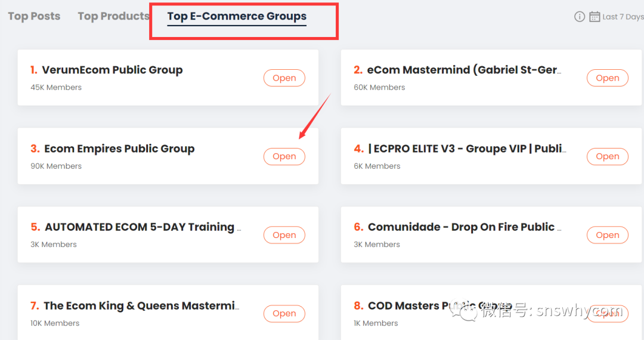Open the Last 7 Days date range
644x340 pixels.
click(x=623, y=17)
